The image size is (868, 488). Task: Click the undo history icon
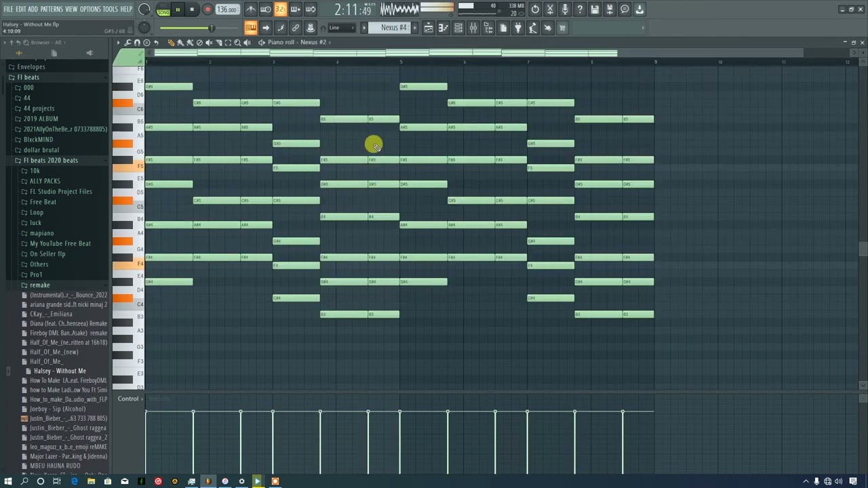[x=535, y=9]
